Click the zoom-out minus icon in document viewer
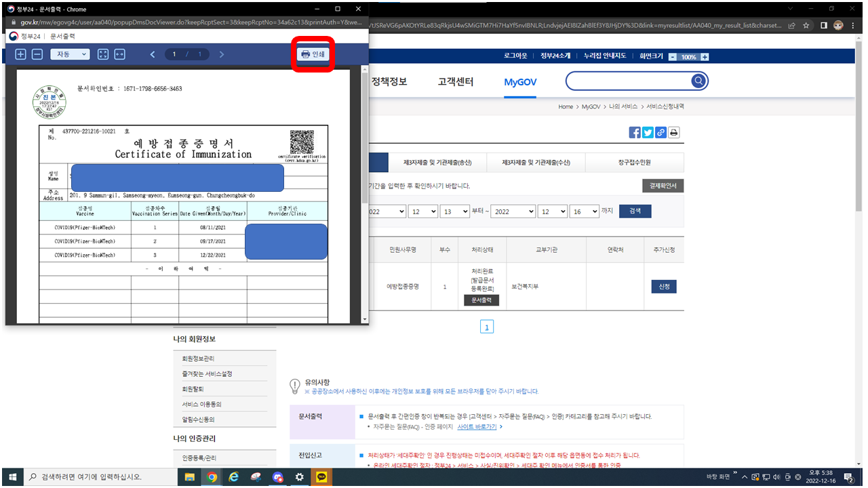Screen dimensions: 868x488 coord(37,54)
